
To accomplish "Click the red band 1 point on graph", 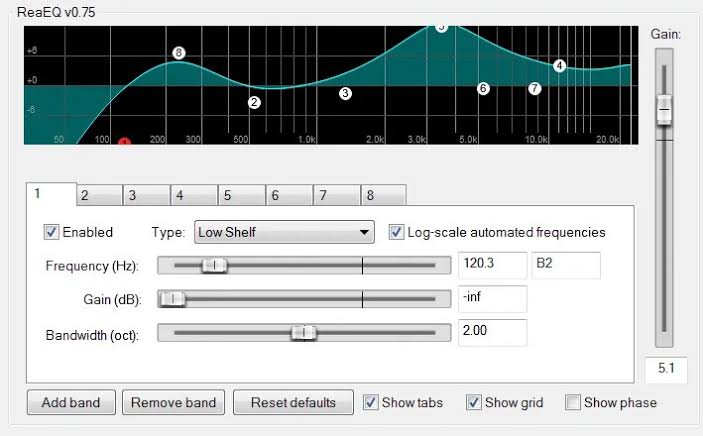I will (124, 141).
